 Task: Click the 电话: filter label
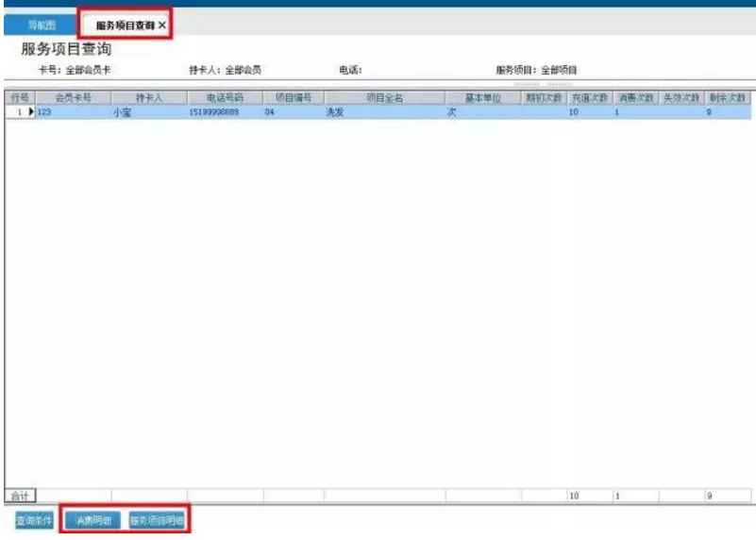click(x=350, y=70)
